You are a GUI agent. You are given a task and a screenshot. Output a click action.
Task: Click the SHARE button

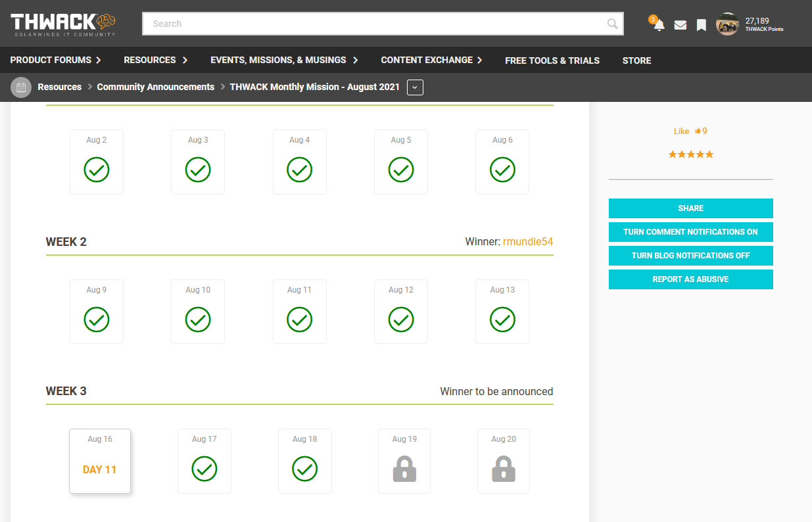click(691, 208)
